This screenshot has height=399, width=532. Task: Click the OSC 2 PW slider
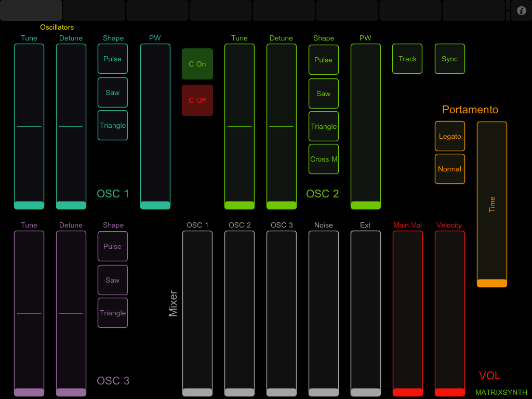pyautogui.click(x=366, y=126)
